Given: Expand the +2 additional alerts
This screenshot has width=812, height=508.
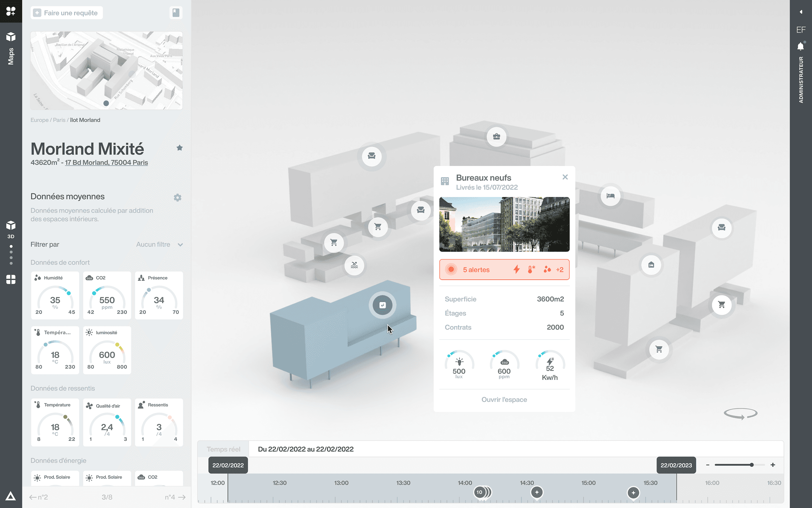Looking at the screenshot, I should [559, 270].
